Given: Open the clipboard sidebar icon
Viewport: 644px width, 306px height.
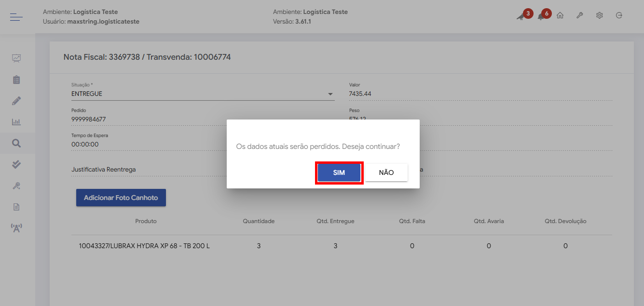Looking at the screenshot, I should tap(16, 80).
